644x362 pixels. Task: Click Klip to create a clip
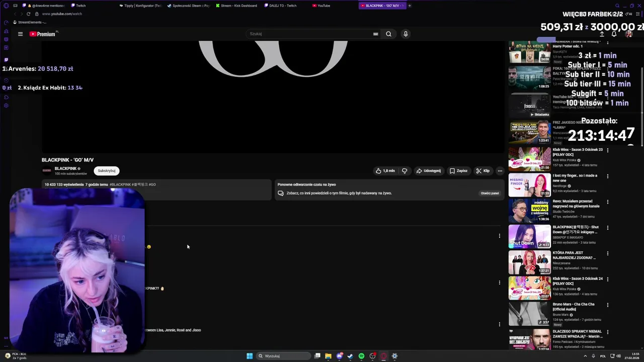[482, 171]
